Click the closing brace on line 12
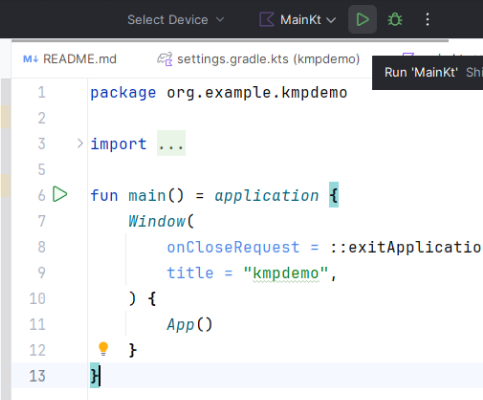 click(x=133, y=350)
